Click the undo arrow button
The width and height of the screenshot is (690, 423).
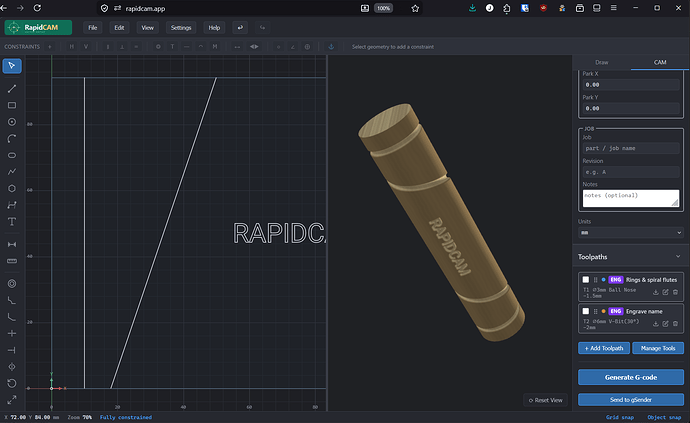point(240,28)
